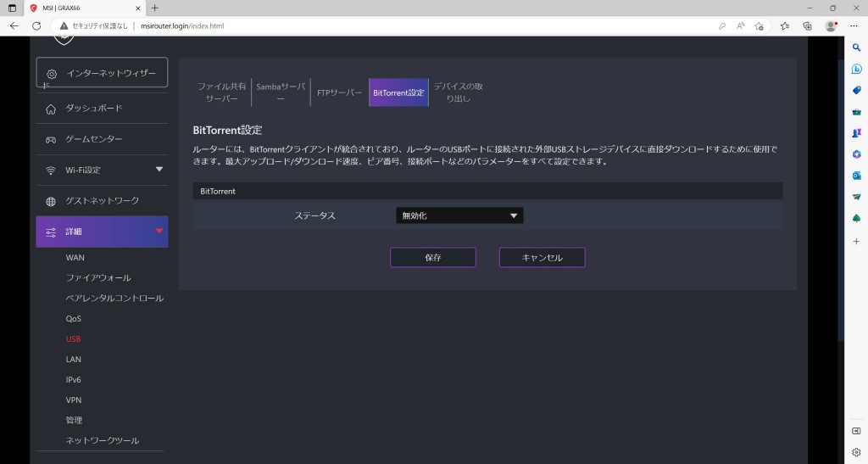Add a sidebar app with plus
The width and height of the screenshot is (868, 464).
point(856,242)
